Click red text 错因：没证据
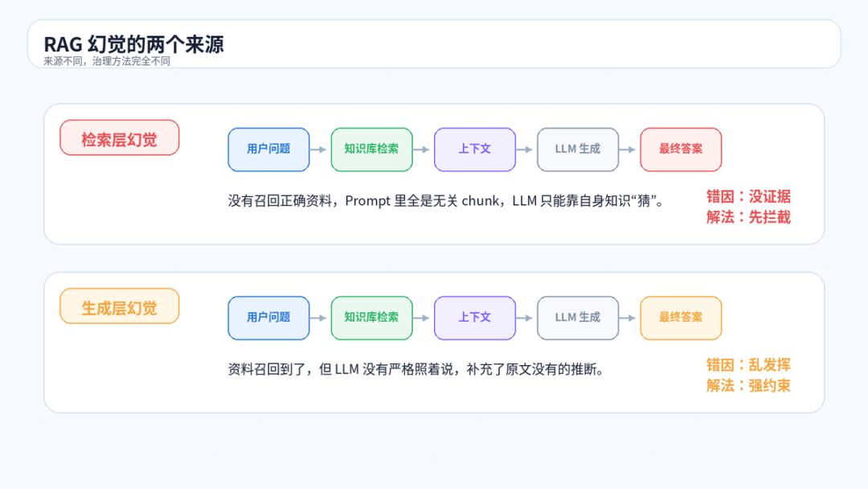The height and width of the screenshot is (489, 868). (x=748, y=196)
